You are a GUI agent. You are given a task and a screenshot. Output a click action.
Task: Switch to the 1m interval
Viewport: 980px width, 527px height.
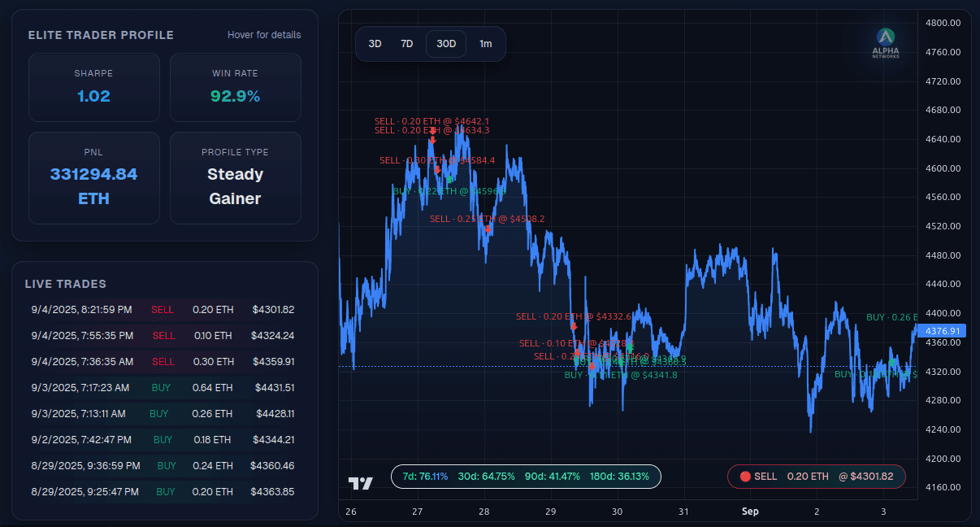click(485, 44)
